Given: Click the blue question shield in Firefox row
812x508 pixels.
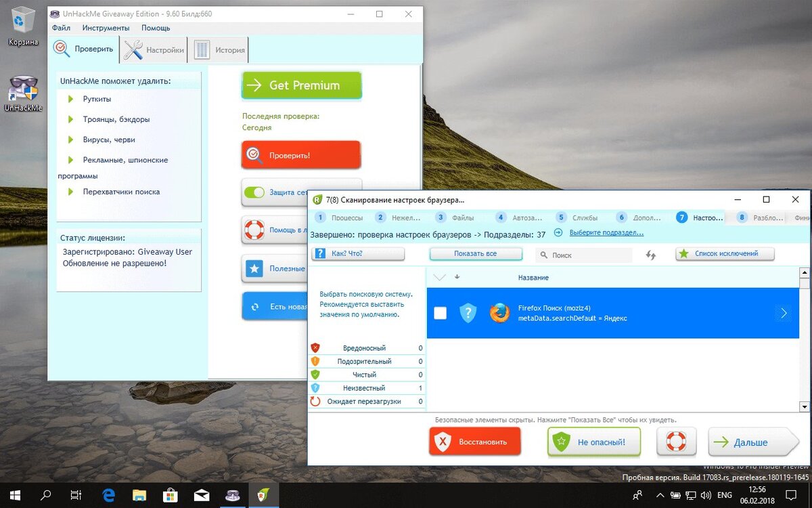Looking at the screenshot, I should coord(468,313).
